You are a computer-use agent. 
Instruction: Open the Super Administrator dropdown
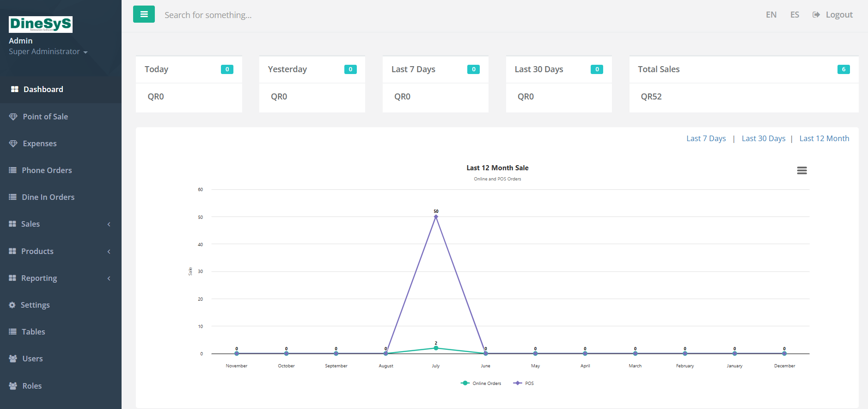click(48, 52)
